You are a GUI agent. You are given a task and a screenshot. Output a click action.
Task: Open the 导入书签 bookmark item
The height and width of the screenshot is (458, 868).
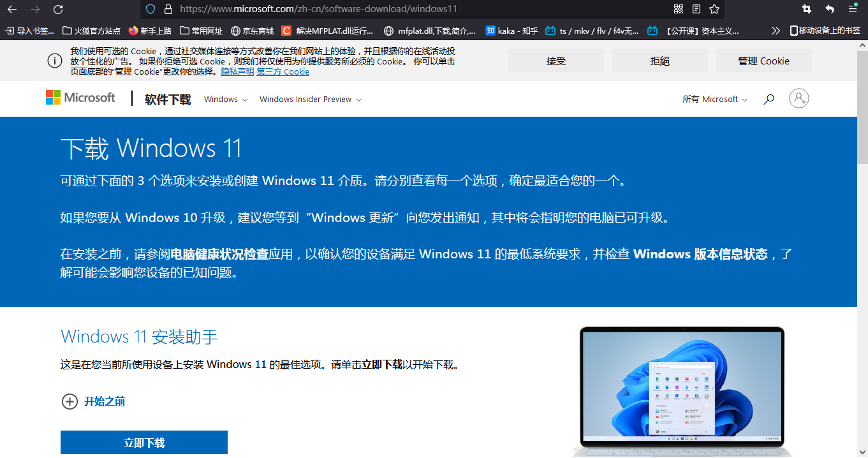click(x=30, y=30)
